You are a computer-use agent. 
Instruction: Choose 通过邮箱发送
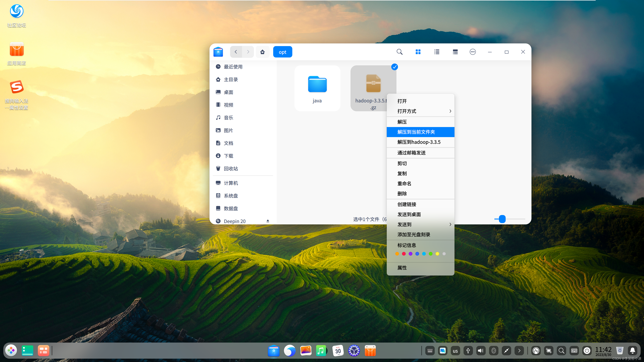(420, 153)
